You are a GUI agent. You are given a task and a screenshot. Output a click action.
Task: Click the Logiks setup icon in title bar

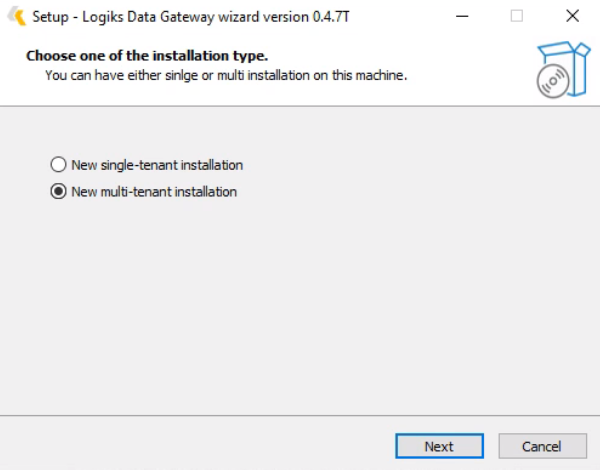[x=15, y=16]
